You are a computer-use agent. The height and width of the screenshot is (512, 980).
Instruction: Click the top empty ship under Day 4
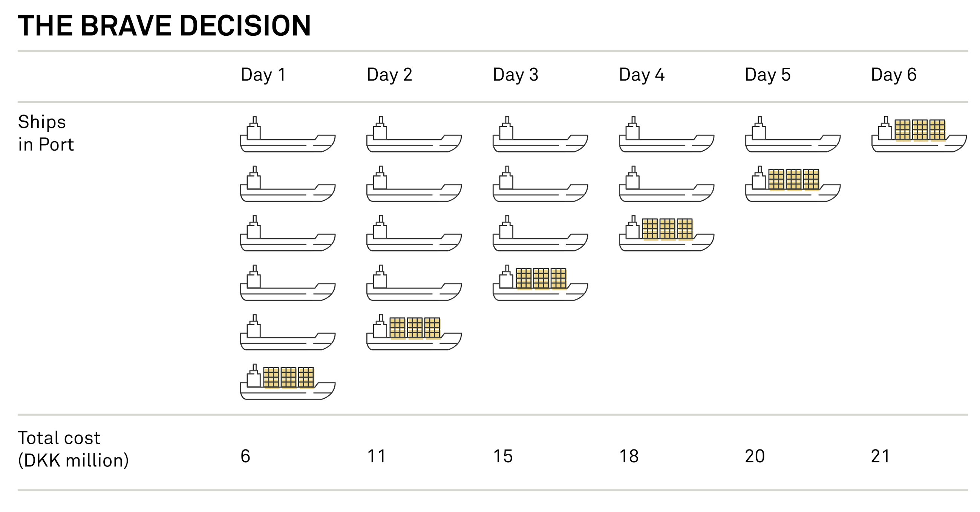tap(666, 135)
